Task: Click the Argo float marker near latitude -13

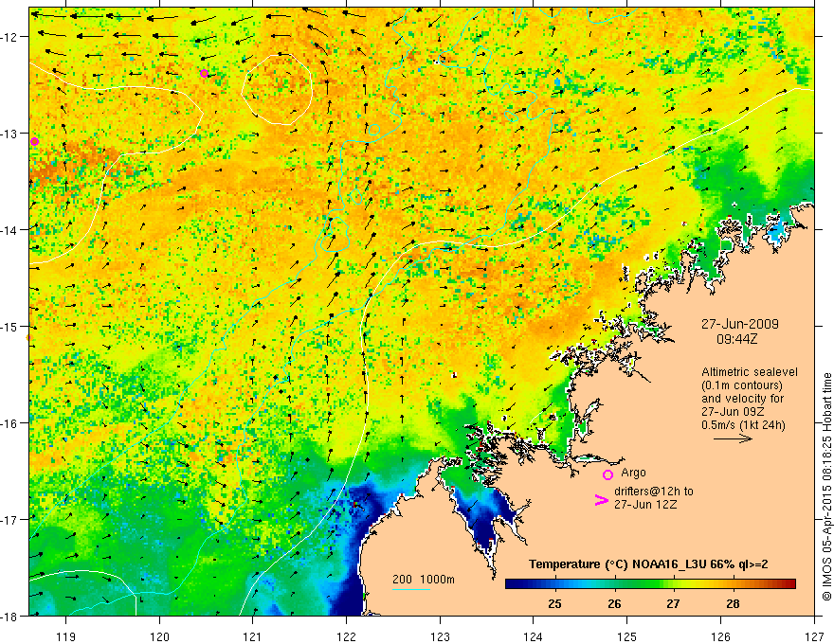Action: click(34, 141)
